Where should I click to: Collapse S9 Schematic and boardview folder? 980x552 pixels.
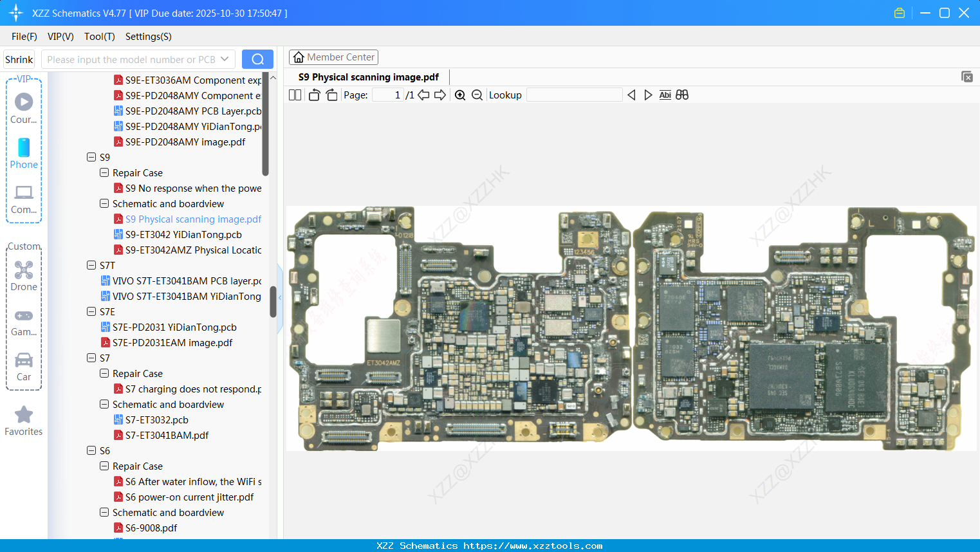104,203
